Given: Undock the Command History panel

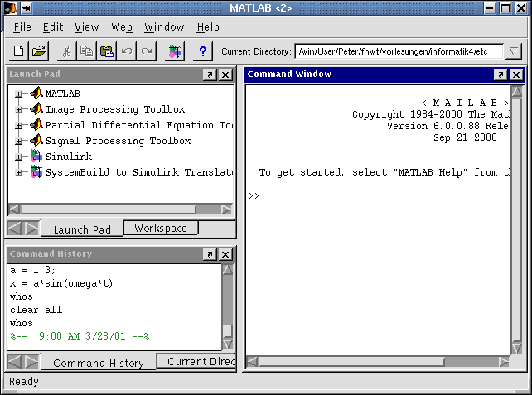Looking at the screenshot, I should click(210, 254).
